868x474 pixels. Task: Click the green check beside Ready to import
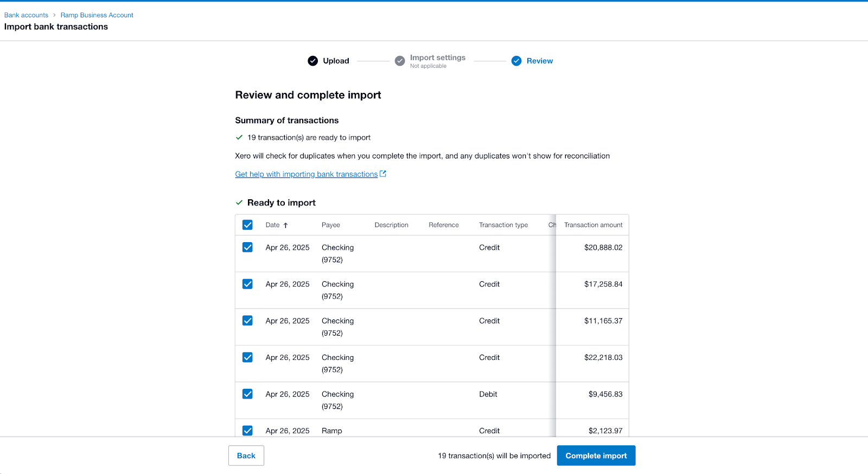coord(239,203)
